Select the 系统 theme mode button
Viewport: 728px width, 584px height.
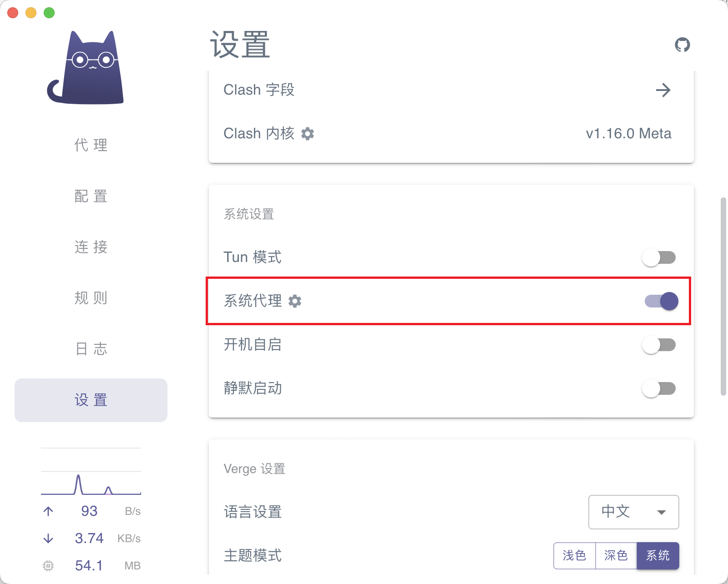[658, 556]
